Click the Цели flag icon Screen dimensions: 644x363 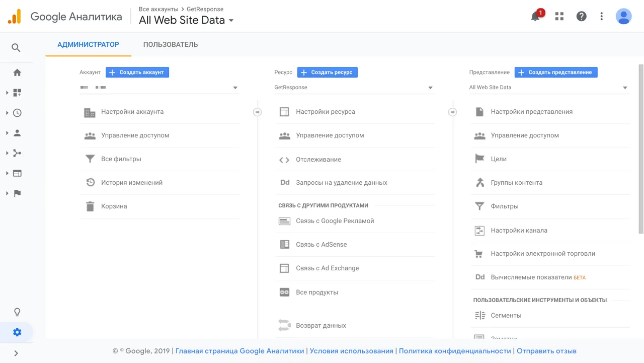click(479, 159)
